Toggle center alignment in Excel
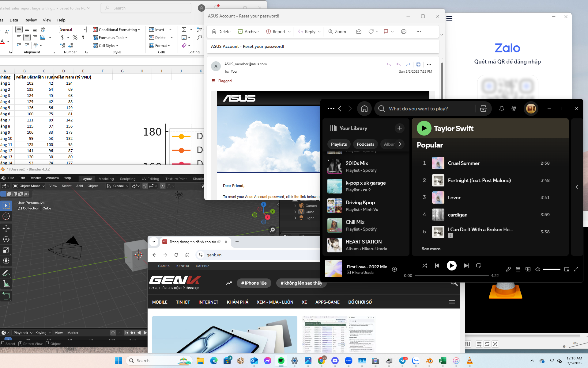Viewport: 588px width, 368px height. [x=27, y=37]
